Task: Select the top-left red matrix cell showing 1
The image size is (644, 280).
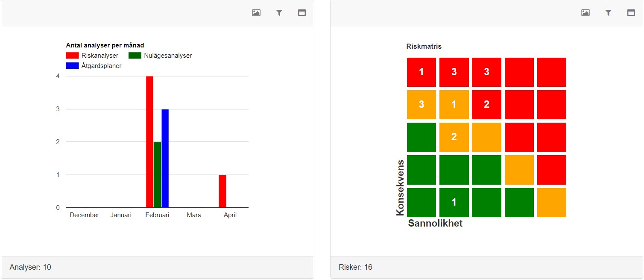Action: 422,72
